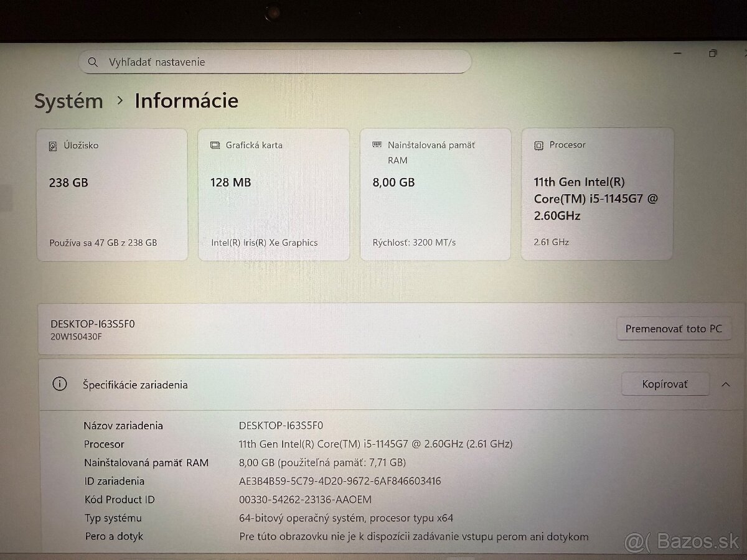The height and width of the screenshot is (560, 747).
Task: Minimize the Settings window
Action: click(x=677, y=54)
